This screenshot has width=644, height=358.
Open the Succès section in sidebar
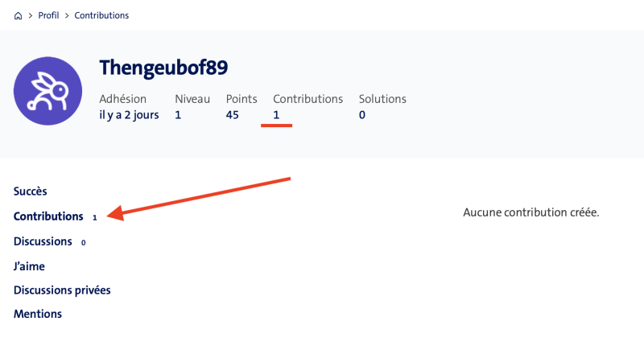31,191
